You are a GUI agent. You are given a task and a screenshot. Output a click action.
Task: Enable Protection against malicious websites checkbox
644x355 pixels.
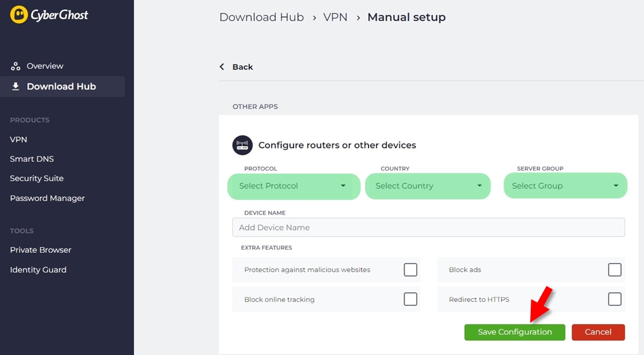[410, 270]
